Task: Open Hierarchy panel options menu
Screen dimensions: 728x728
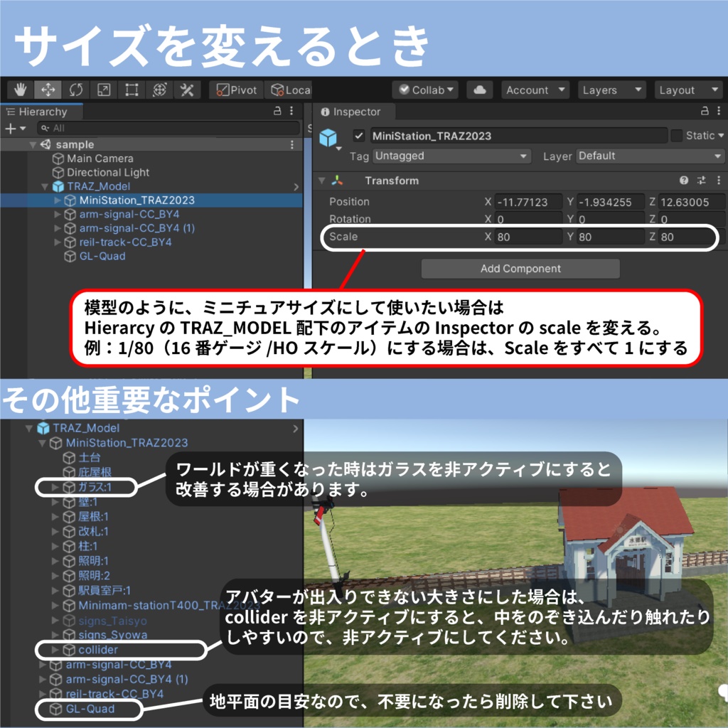Action: (x=291, y=110)
